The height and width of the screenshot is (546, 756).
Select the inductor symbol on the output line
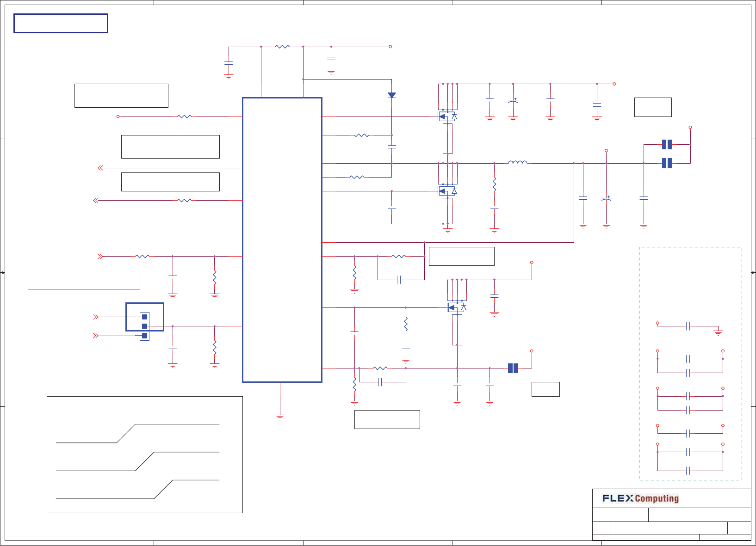coord(517,162)
